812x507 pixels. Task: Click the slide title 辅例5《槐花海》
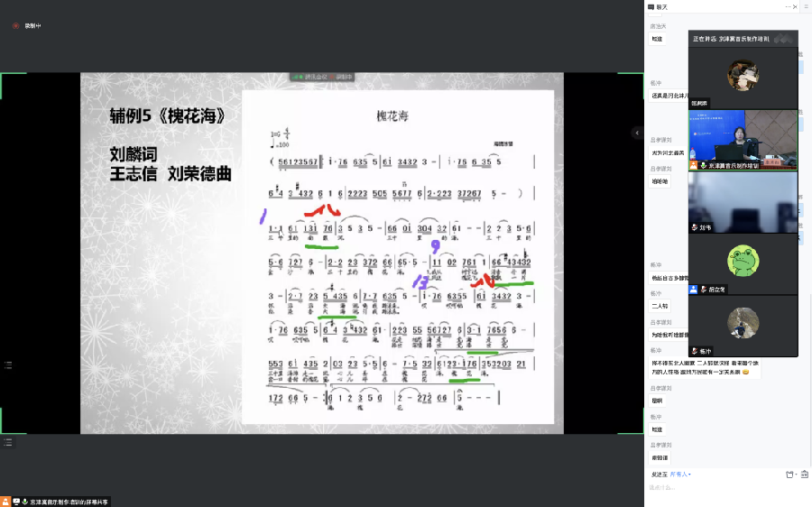click(x=168, y=115)
